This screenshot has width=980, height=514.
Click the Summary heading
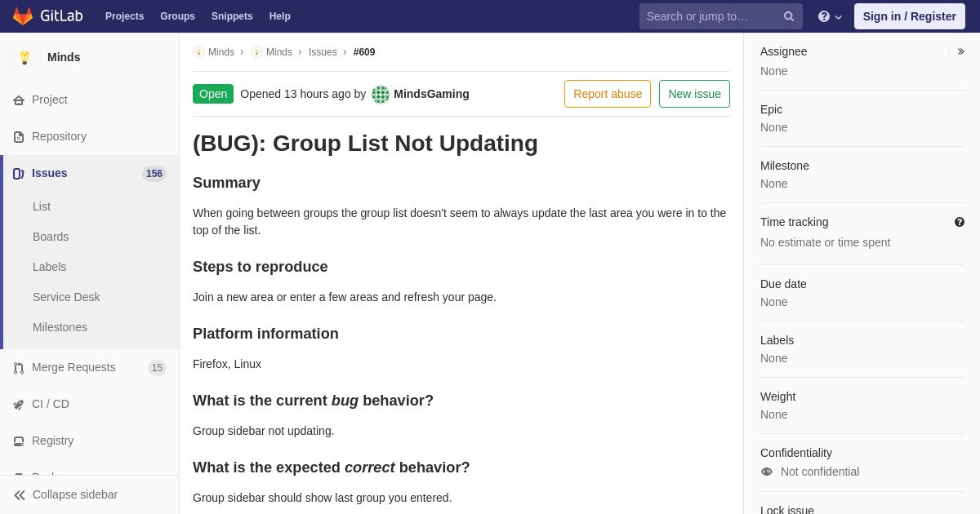pos(226,183)
